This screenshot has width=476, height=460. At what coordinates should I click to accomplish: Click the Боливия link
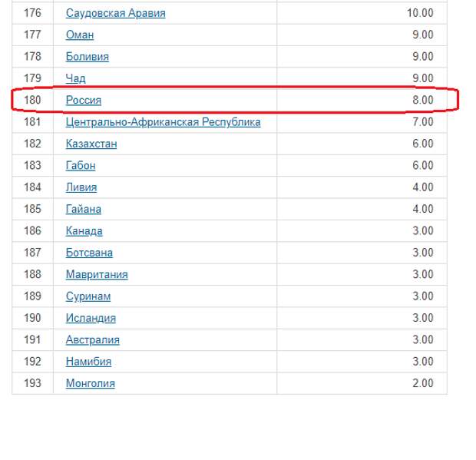click(x=87, y=57)
